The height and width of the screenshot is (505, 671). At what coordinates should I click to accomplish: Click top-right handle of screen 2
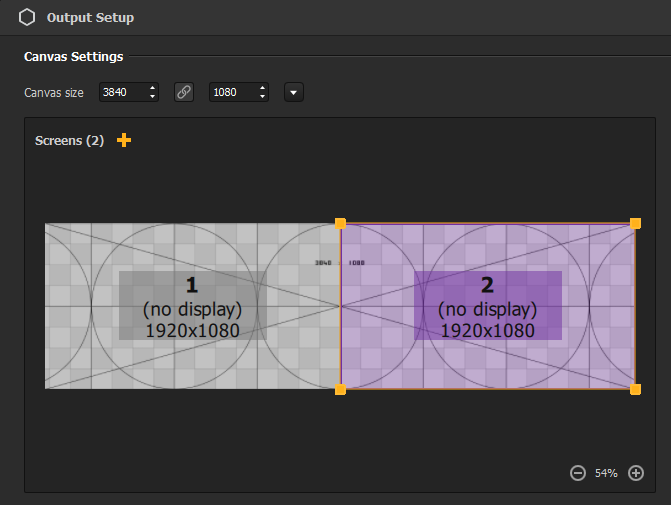635,224
